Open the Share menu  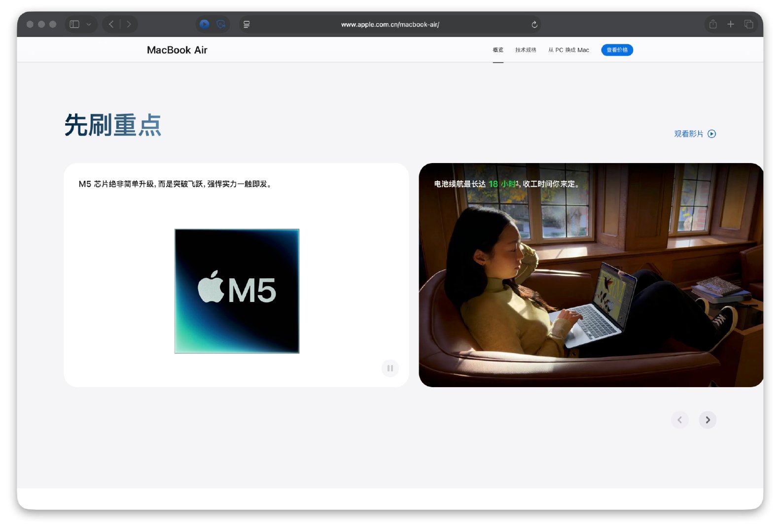coord(713,24)
